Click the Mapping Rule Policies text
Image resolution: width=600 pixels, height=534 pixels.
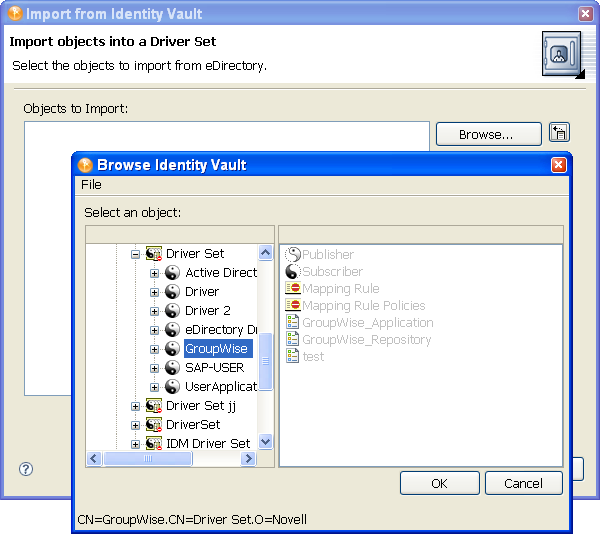(364, 306)
